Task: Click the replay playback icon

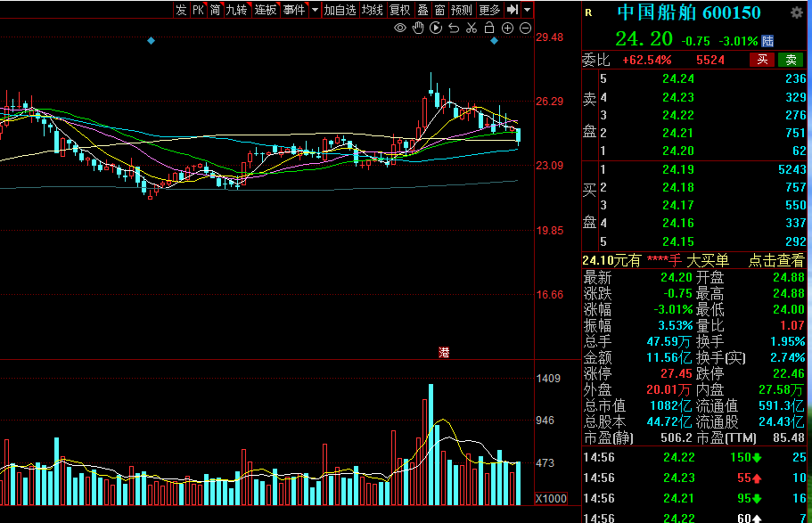Action: [x=436, y=29]
